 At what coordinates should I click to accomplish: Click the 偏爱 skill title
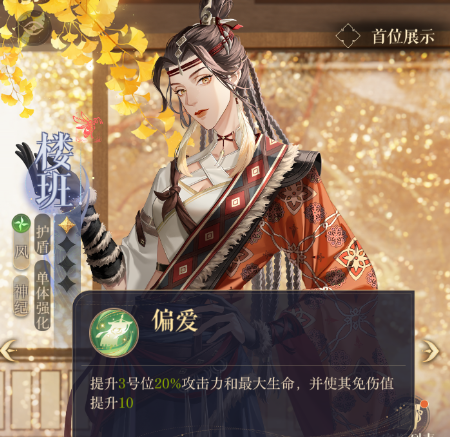[175, 321]
